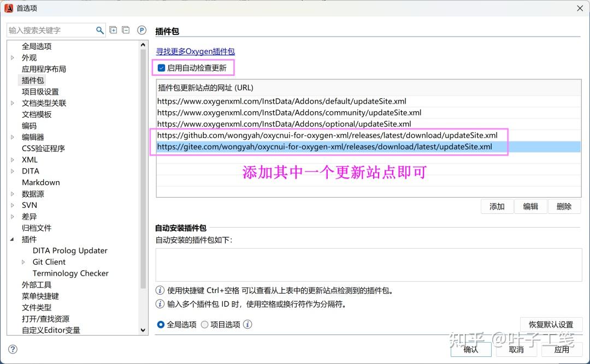This screenshot has width=590, height=364.
Task: Select DITA Prolog Updater plugin
Action: click(70, 250)
